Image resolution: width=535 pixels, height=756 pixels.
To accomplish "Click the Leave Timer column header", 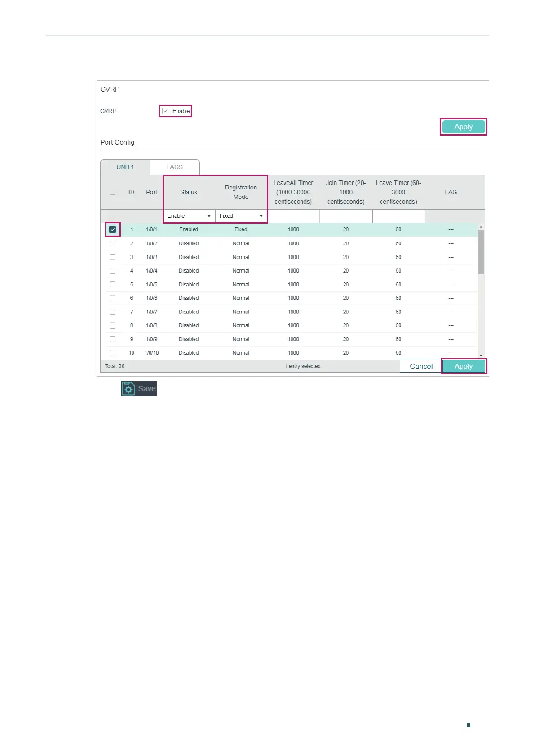I will tap(398, 192).
